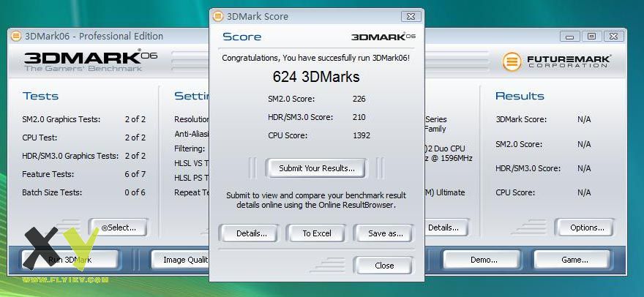Click the 3DMark Score title bar icon

(218, 17)
